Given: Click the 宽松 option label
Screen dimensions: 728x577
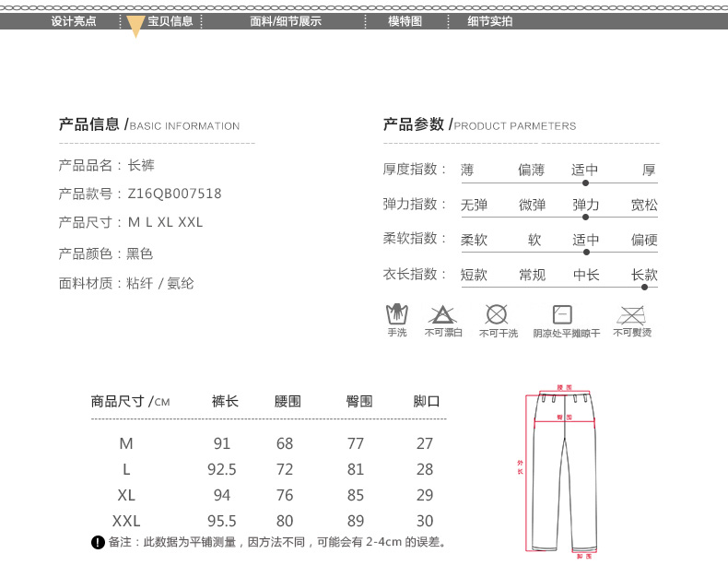Looking at the screenshot, I should (644, 205).
